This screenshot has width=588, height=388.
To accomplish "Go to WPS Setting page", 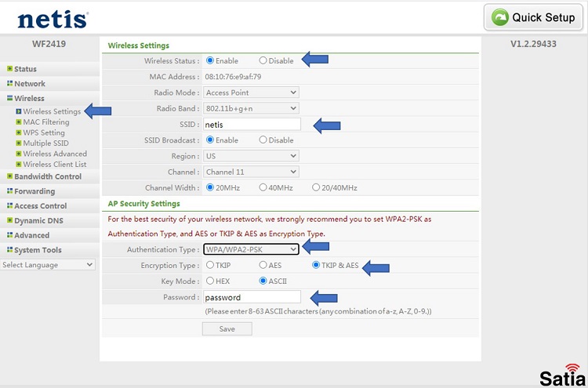I will coord(44,132).
